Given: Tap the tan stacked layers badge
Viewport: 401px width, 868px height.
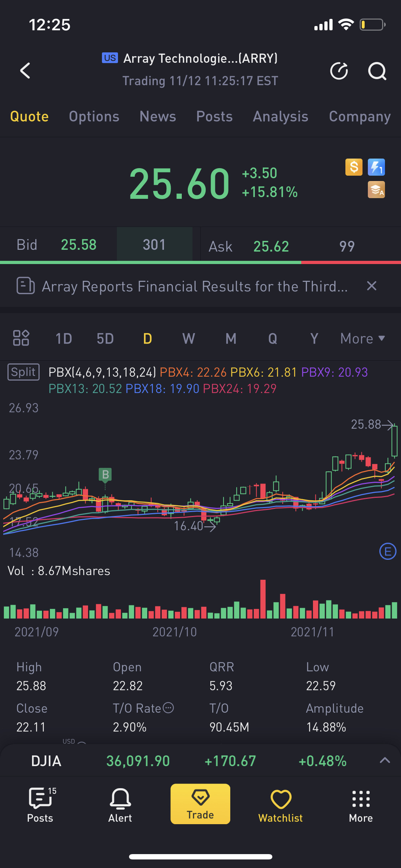Looking at the screenshot, I should click(376, 190).
